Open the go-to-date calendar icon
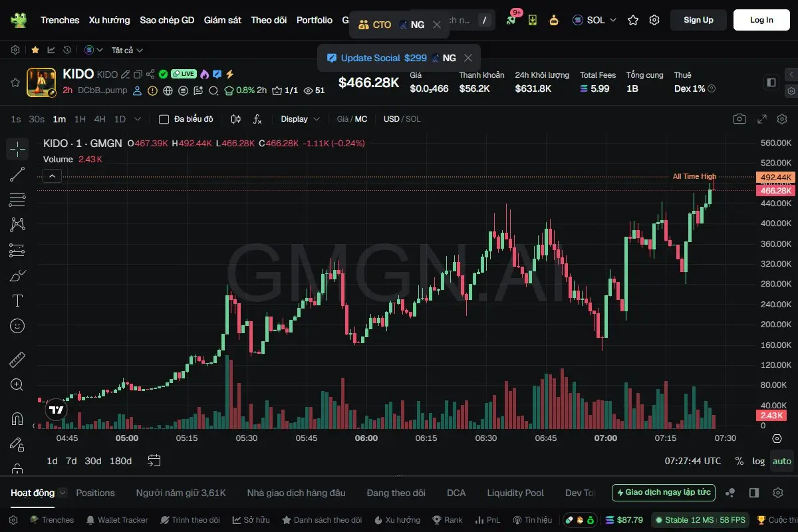Screen dimensions: 798x532 point(154,461)
